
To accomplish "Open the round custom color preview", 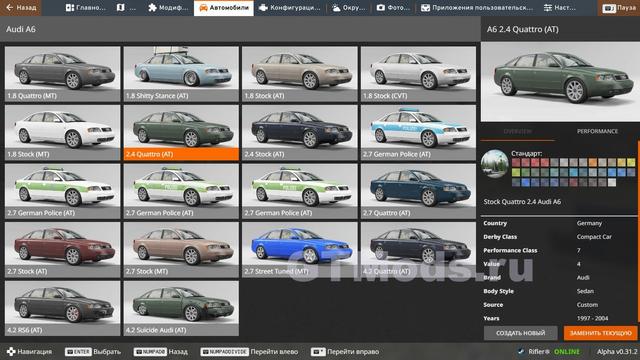I will pos(495,164).
